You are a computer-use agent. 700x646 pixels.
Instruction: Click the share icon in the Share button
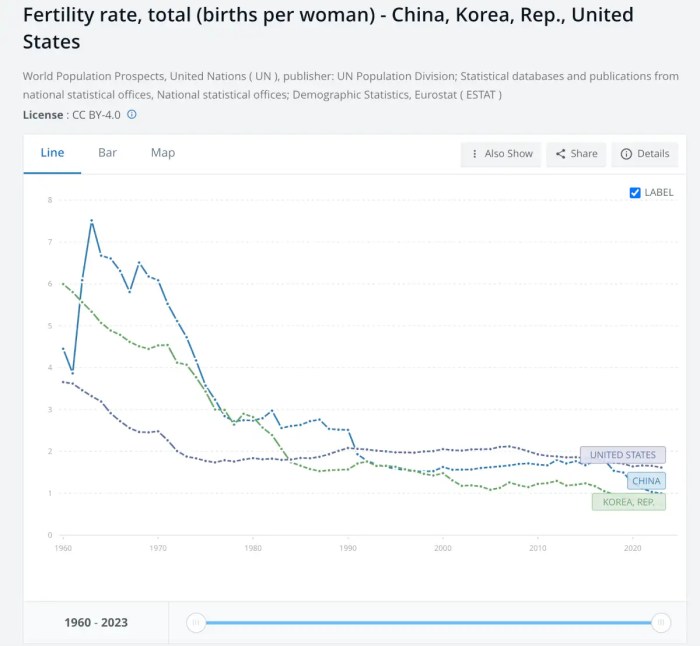[561, 154]
